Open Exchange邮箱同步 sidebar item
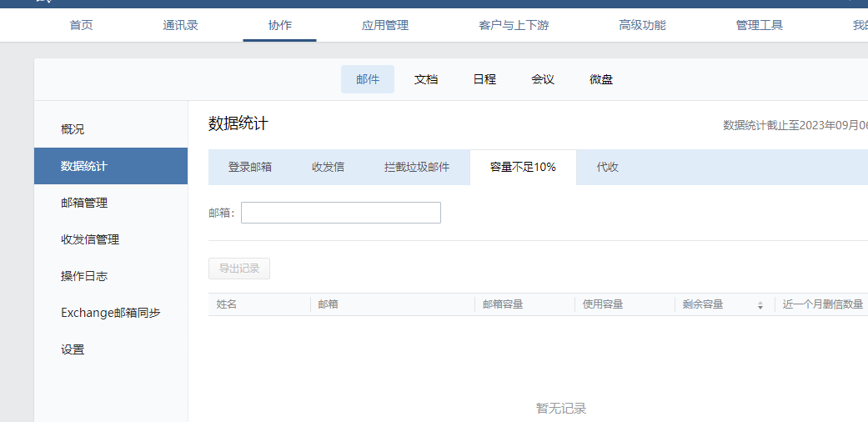 (111, 313)
